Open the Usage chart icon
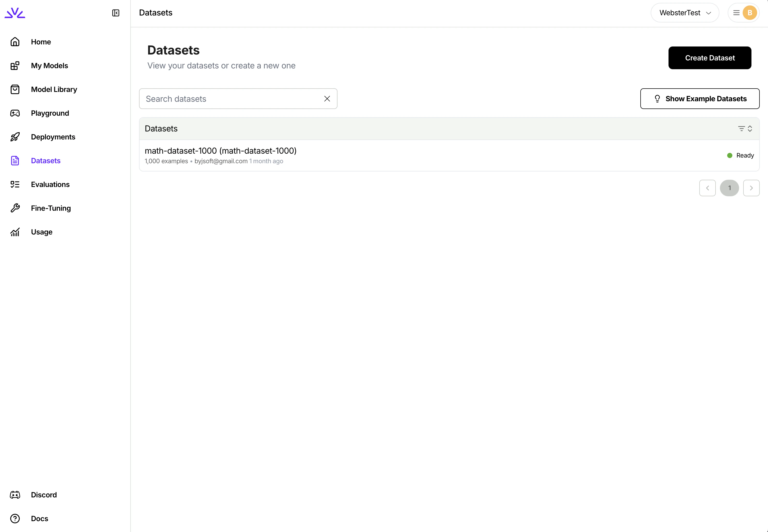 15,232
